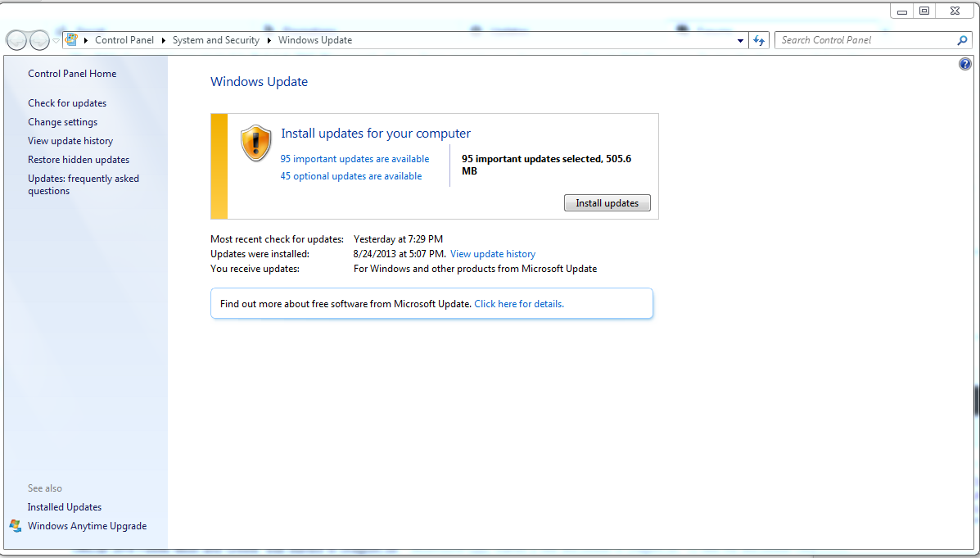
Task: Click the Yesterday at 7:29 PM value
Action: click(398, 239)
